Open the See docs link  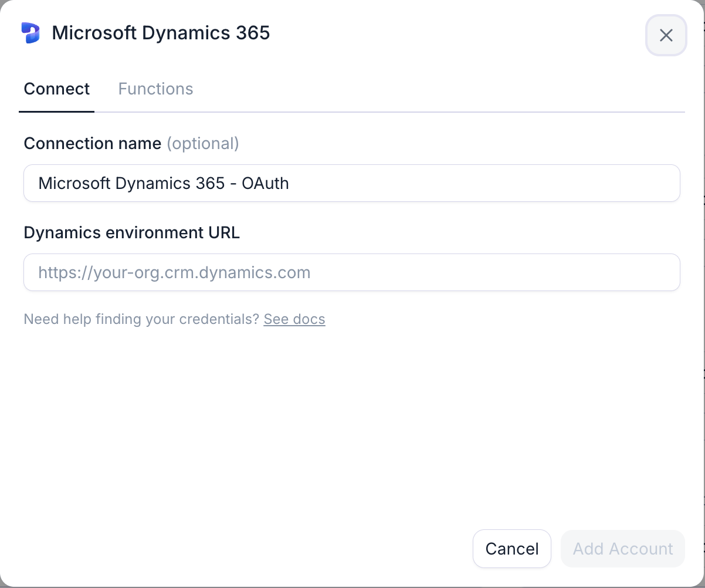(294, 319)
